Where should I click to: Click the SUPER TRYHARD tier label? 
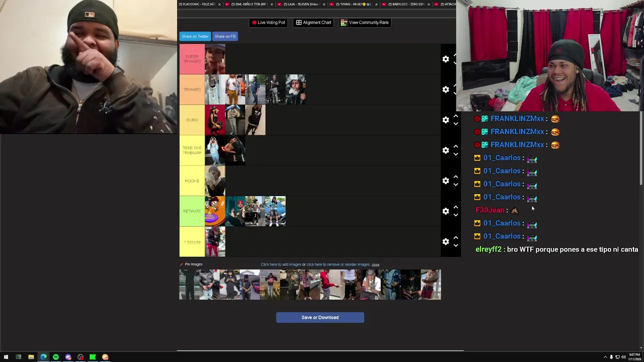point(192,59)
